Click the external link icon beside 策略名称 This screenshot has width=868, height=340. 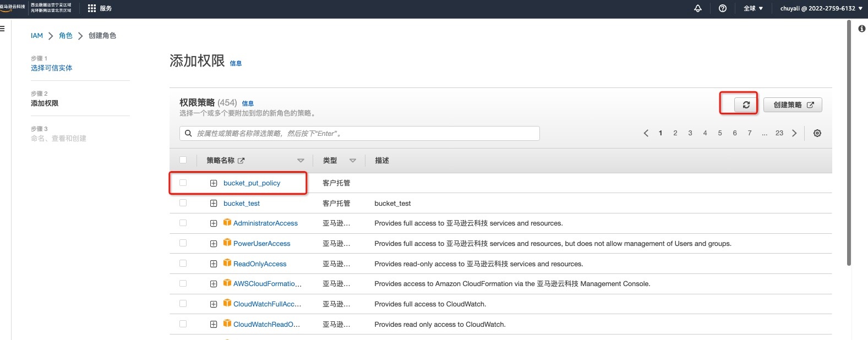(x=241, y=161)
